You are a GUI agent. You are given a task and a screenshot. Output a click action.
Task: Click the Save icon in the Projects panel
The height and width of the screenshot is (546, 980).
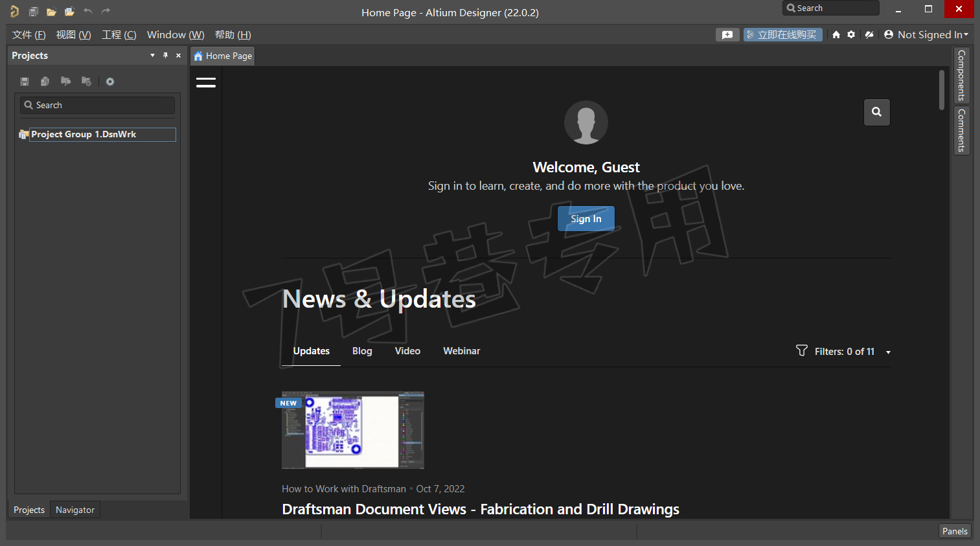pyautogui.click(x=25, y=82)
